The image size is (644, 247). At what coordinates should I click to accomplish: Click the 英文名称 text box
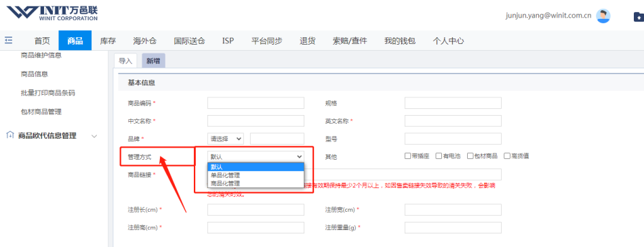453,121
